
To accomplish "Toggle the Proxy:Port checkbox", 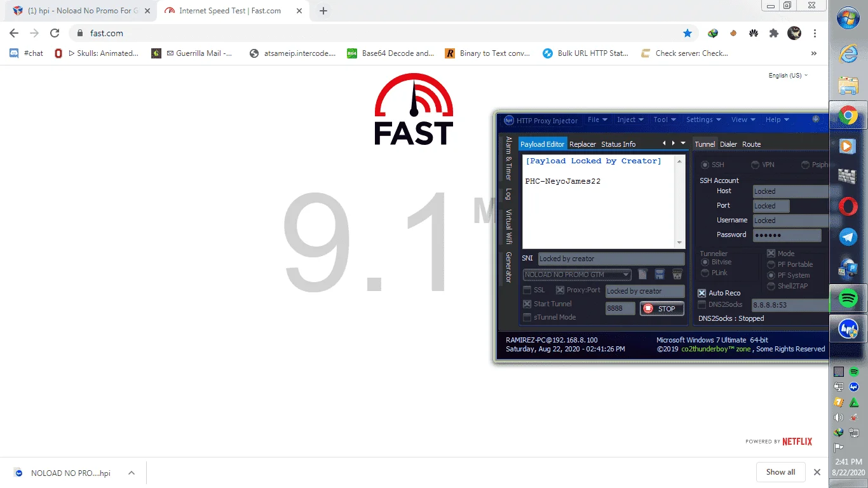I will click(560, 290).
